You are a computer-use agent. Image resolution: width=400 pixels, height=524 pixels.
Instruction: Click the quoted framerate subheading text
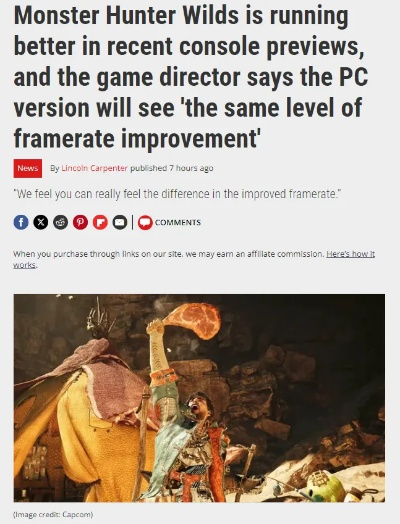point(178,194)
